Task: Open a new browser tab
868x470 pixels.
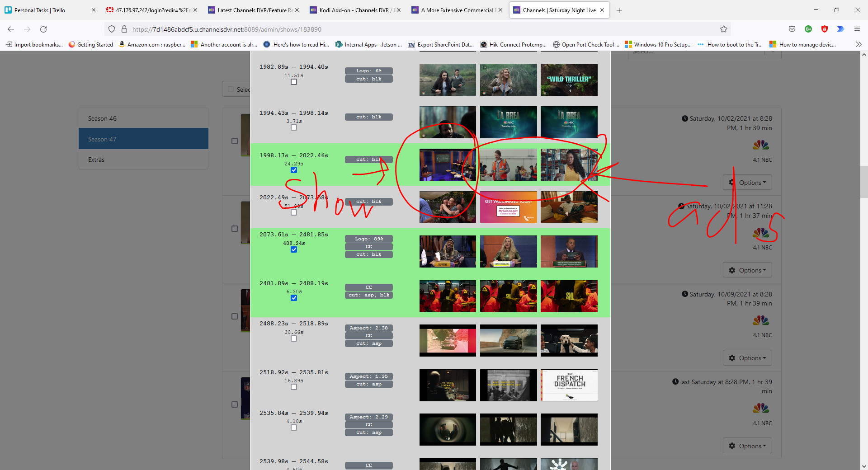Action: [619, 10]
